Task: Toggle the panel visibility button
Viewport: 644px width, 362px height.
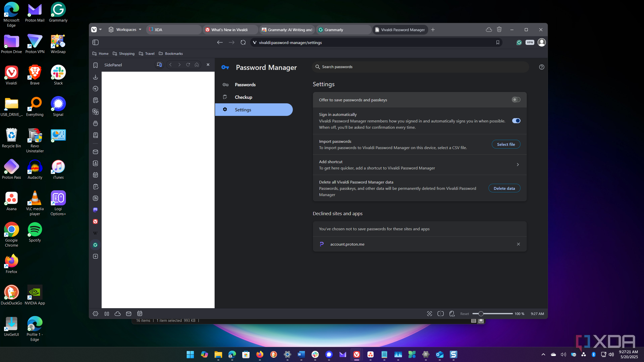Action: 95,42
